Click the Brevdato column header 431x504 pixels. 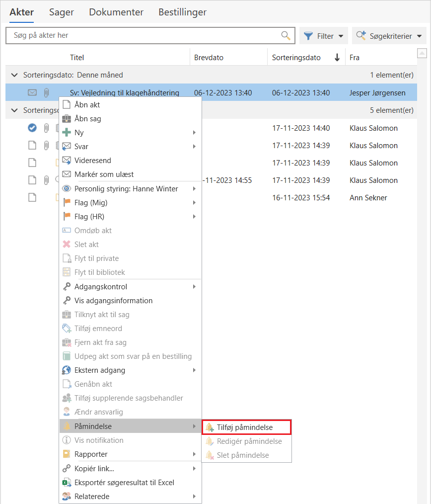point(209,58)
